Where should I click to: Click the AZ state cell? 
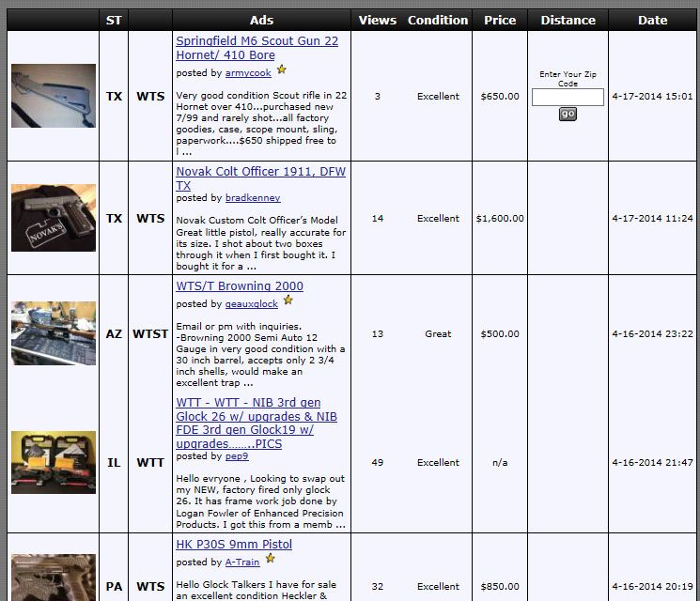[114, 334]
